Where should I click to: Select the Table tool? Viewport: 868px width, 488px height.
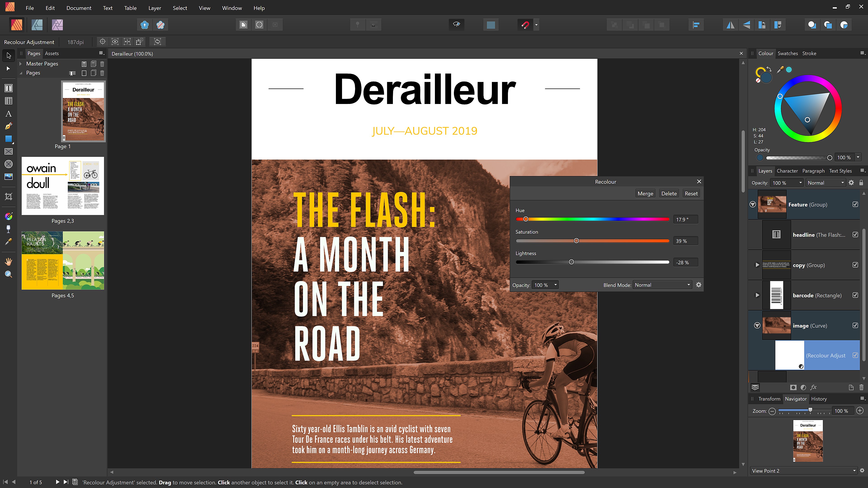click(x=8, y=101)
